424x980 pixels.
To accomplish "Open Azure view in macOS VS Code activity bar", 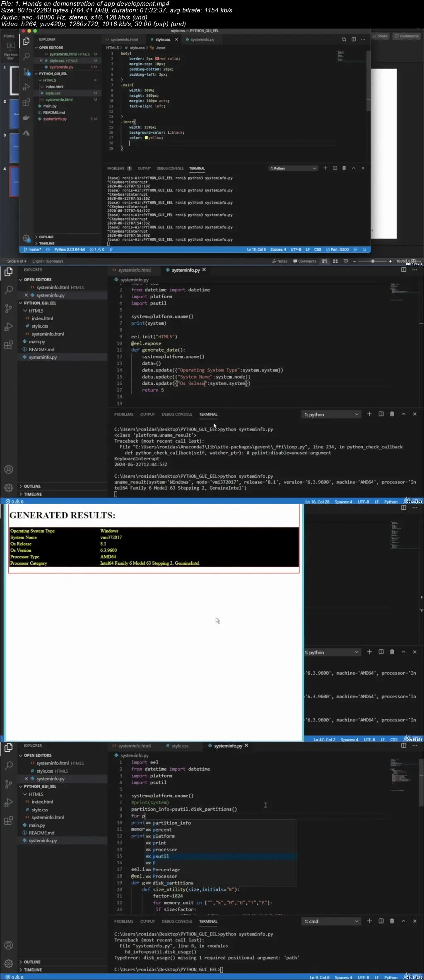I will click(26, 133).
